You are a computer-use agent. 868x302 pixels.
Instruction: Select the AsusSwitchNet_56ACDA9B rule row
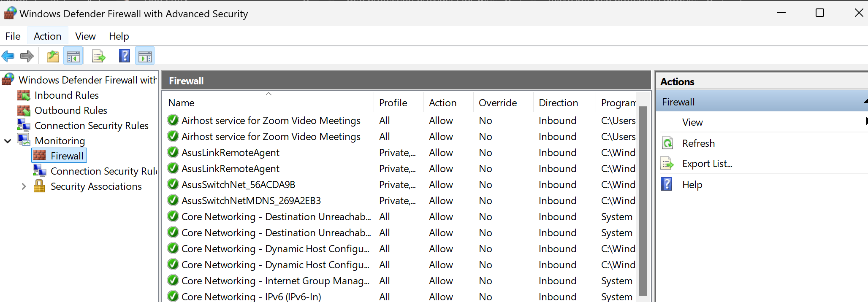[x=238, y=185]
